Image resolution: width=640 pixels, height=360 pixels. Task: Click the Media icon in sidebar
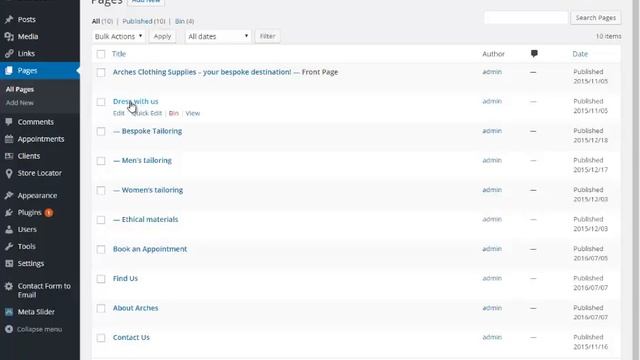[x=9, y=37]
